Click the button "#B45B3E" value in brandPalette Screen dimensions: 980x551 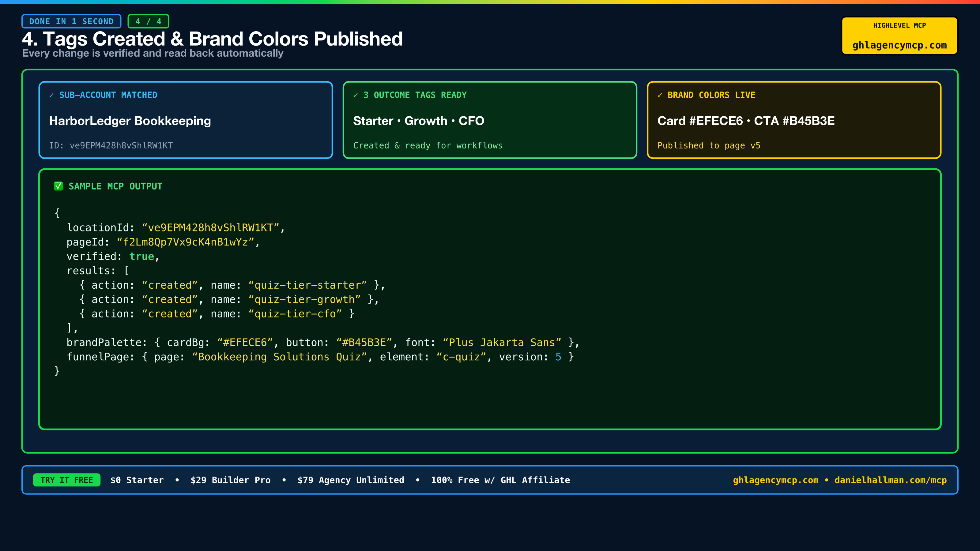(x=364, y=342)
